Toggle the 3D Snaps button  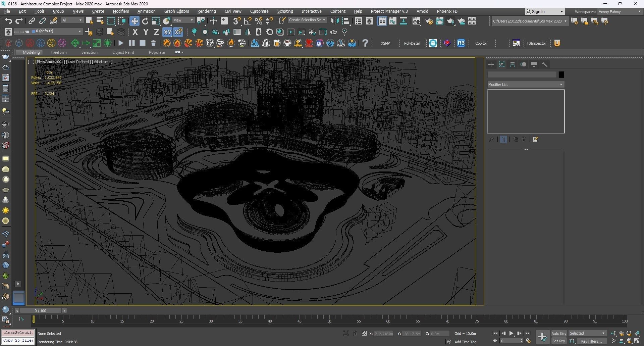237,21
